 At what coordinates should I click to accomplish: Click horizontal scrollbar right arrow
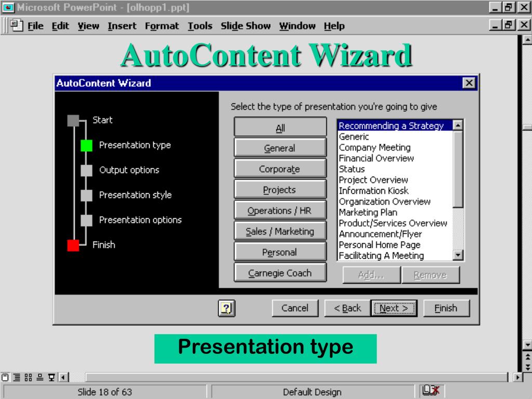517,377
